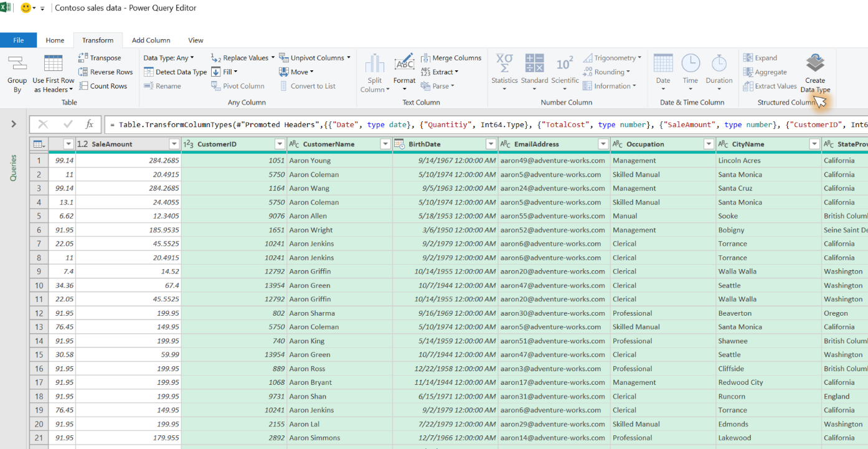Open the CustomerName column filter dropdown
Viewport: 868px width, 449px height.
click(x=385, y=144)
